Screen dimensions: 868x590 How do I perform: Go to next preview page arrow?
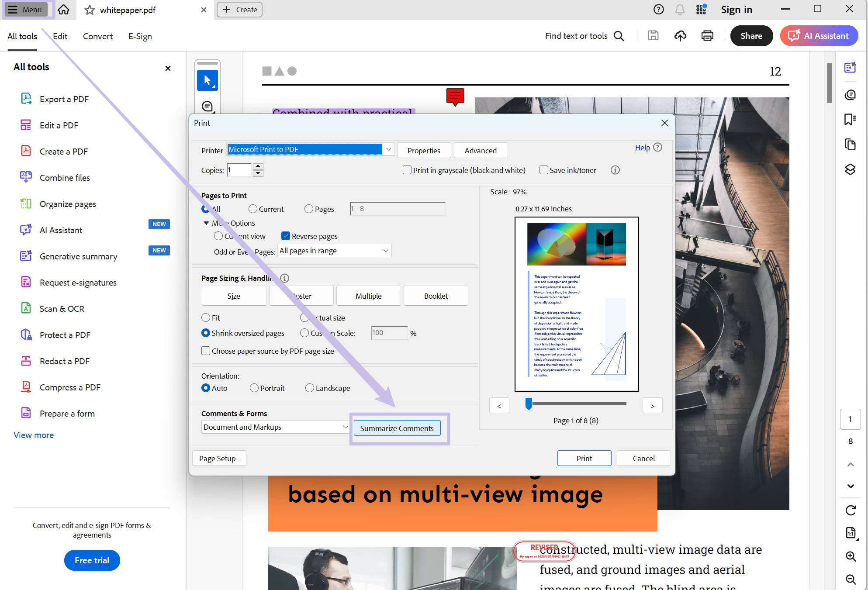pos(652,406)
